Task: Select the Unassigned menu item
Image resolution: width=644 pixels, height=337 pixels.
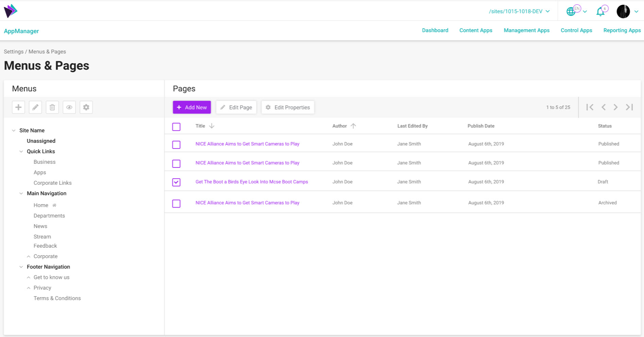Action: (x=41, y=141)
